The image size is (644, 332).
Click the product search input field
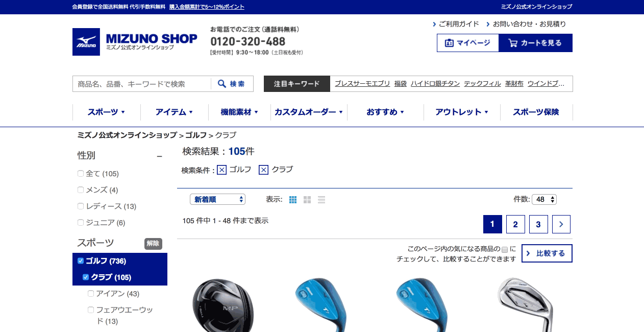point(142,84)
